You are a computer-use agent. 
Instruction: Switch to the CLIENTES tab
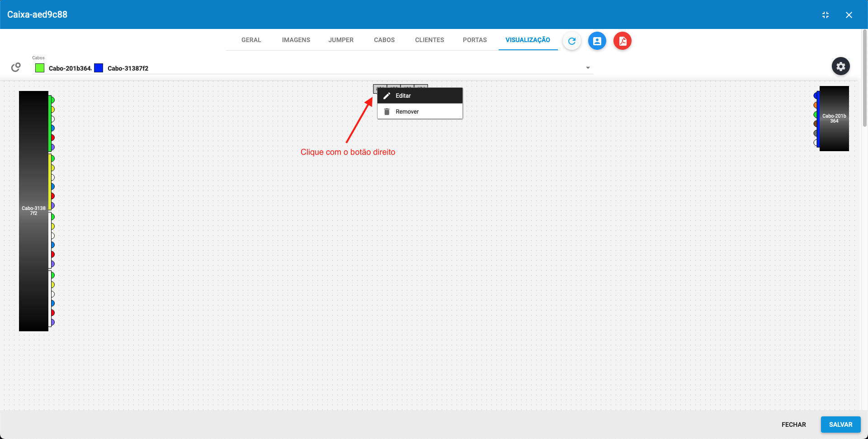[x=429, y=40]
